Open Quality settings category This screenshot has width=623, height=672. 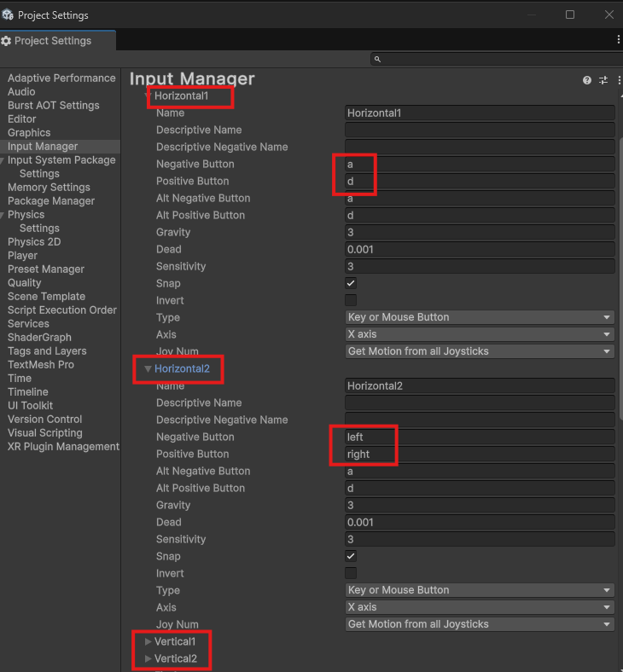24,283
